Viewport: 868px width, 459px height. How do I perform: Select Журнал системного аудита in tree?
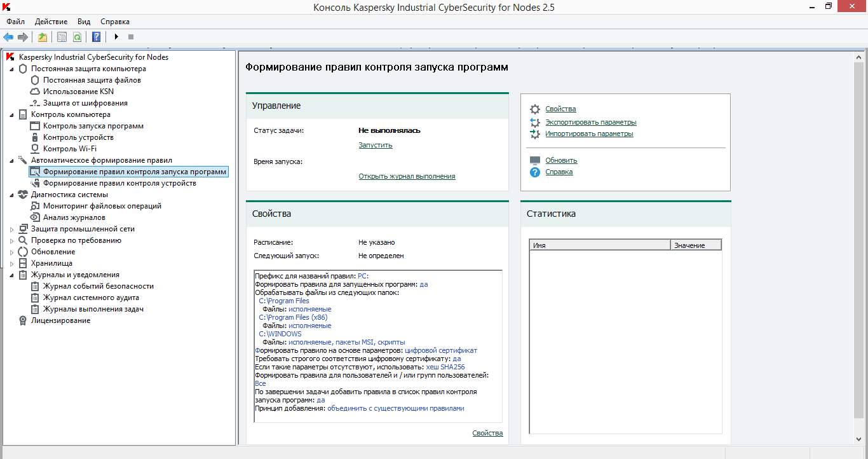[x=91, y=298]
